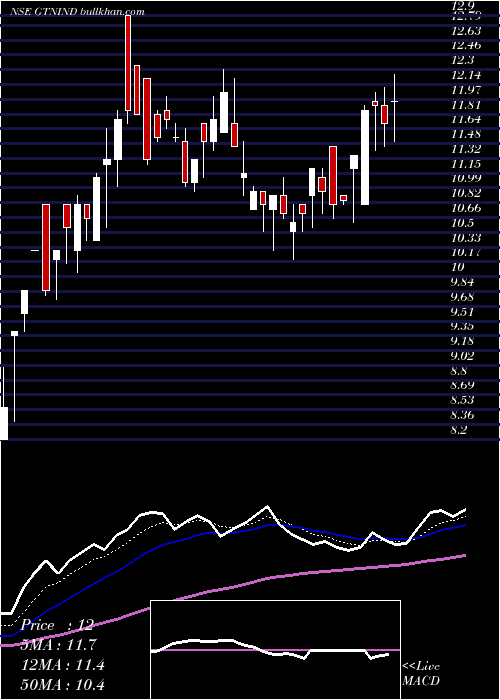Viewport: 500px width, 700px height.
Task: Click the 'Price : 12' readout
Action: pyautogui.click(x=57, y=625)
